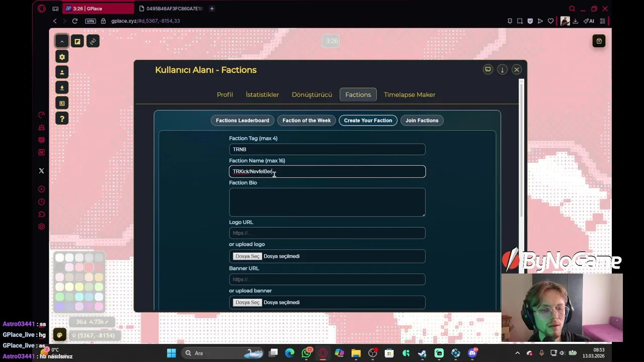Open Opera workspaces icon in the tab bar
The height and width of the screenshot is (362, 644).
pyautogui.click(x=55, y=9)
